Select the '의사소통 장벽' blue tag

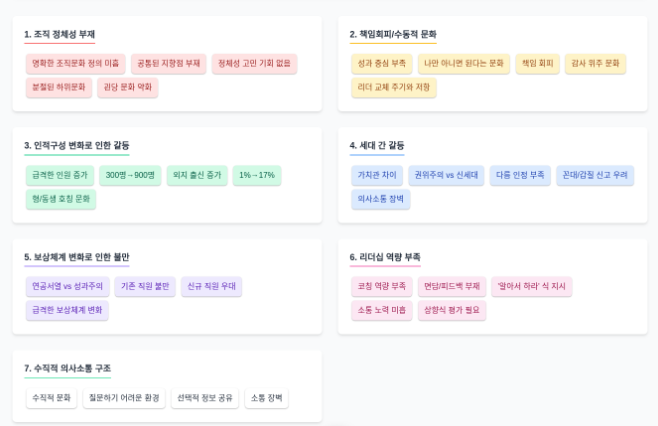(x=380, y=199)
